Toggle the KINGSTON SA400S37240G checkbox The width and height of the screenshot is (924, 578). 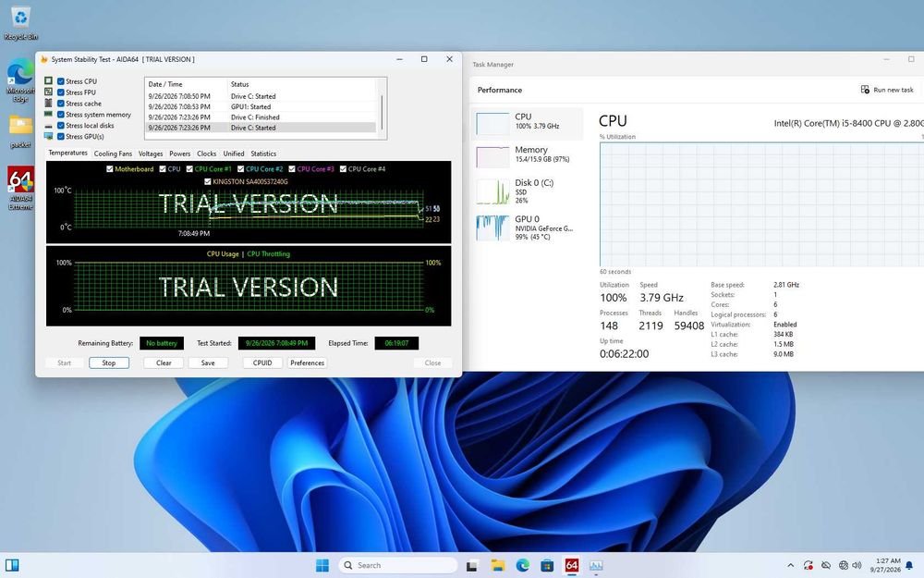coord(207,181)
